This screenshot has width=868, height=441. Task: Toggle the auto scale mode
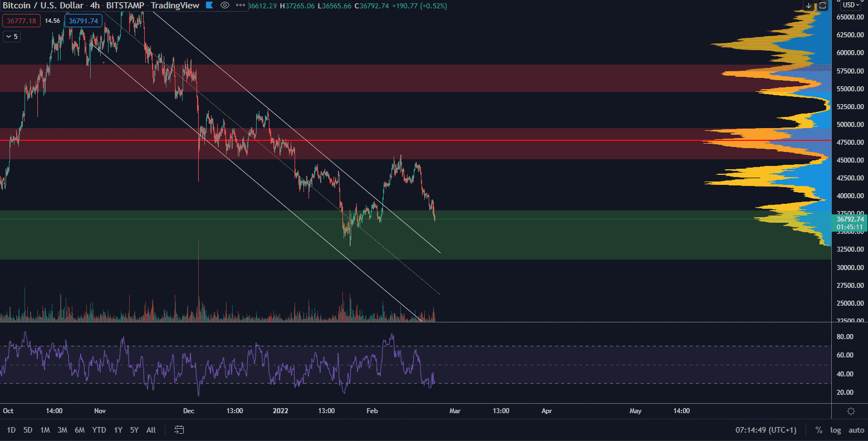point(856,430)
